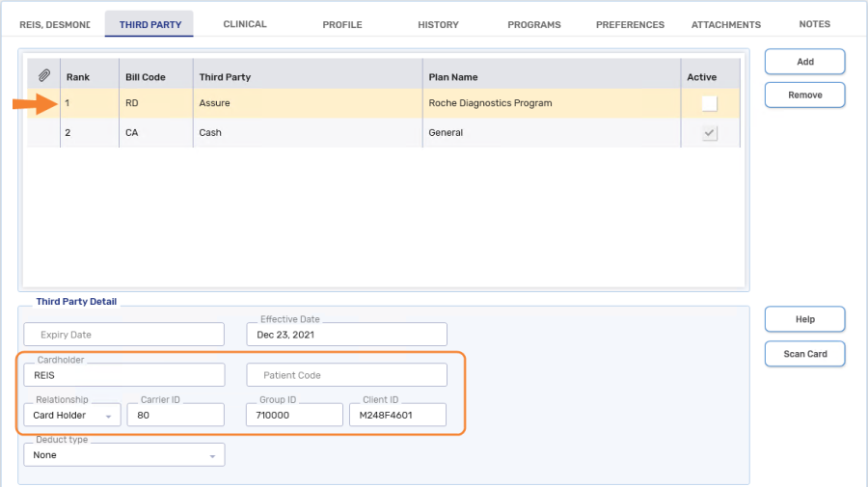Click the Scan Card button
The image size is (868, 487).
(x=804, y=354)
